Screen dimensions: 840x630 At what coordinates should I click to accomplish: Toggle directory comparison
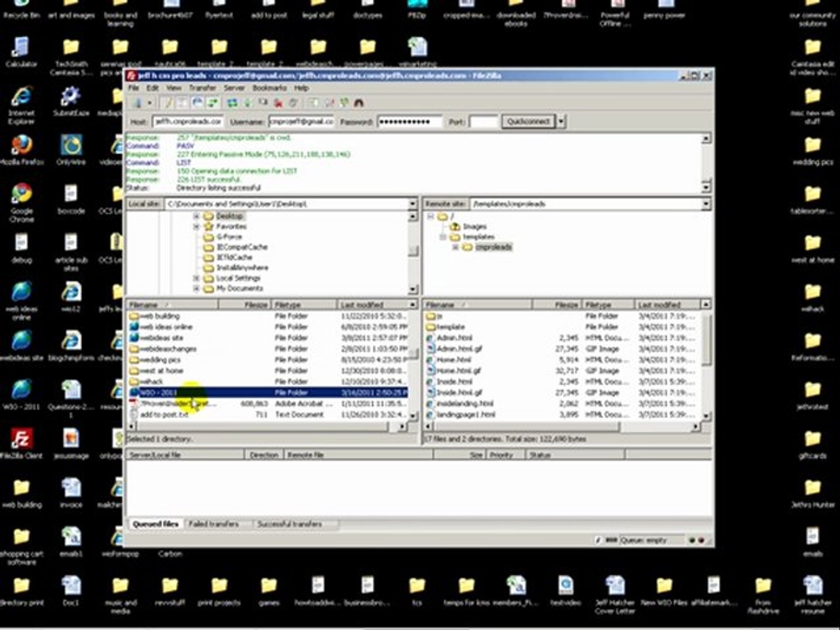point(330,103)
